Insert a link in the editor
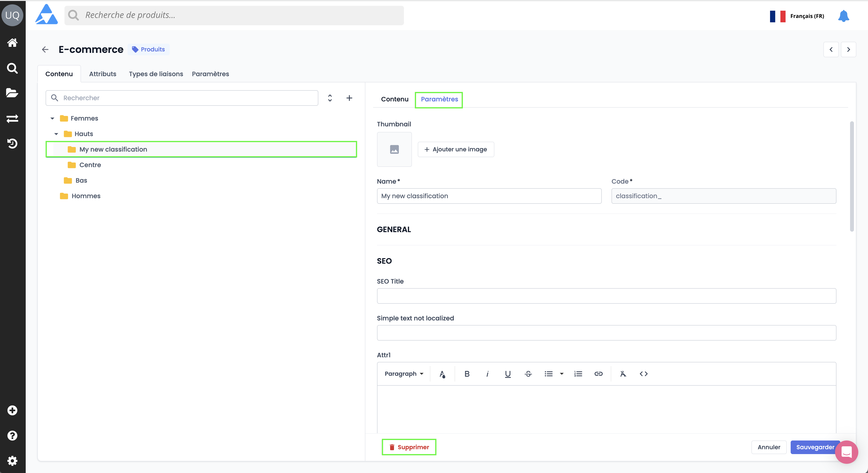 (598, 374)
